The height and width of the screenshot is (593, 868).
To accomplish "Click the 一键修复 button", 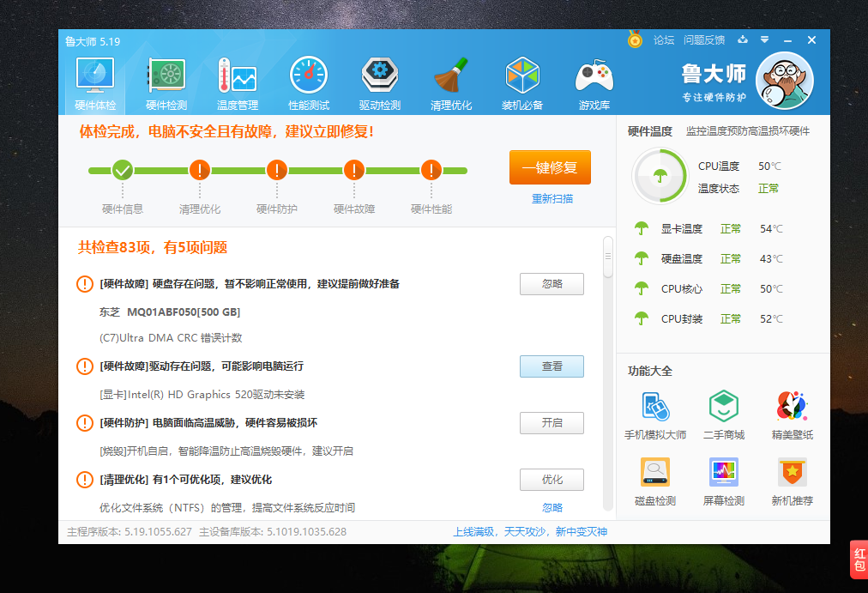I will pyautogui.click(x=550, y=167).
